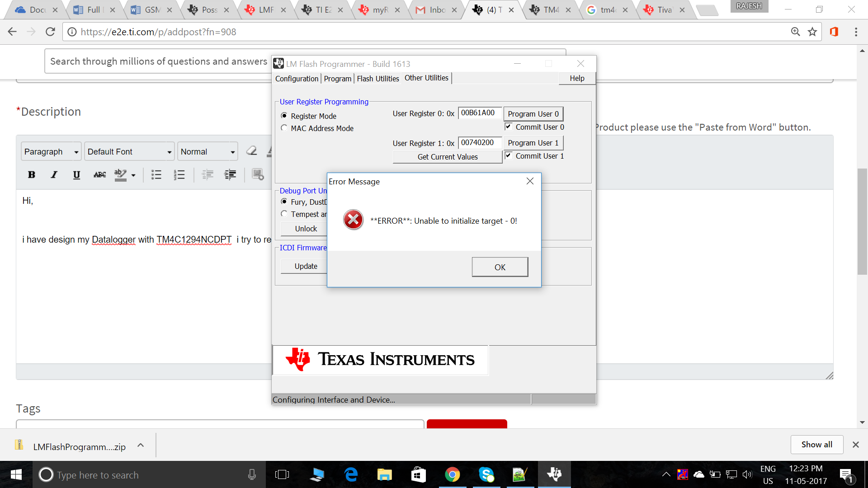
Task: Open the Paragraph style dropdown
Action: pos(51,152)
